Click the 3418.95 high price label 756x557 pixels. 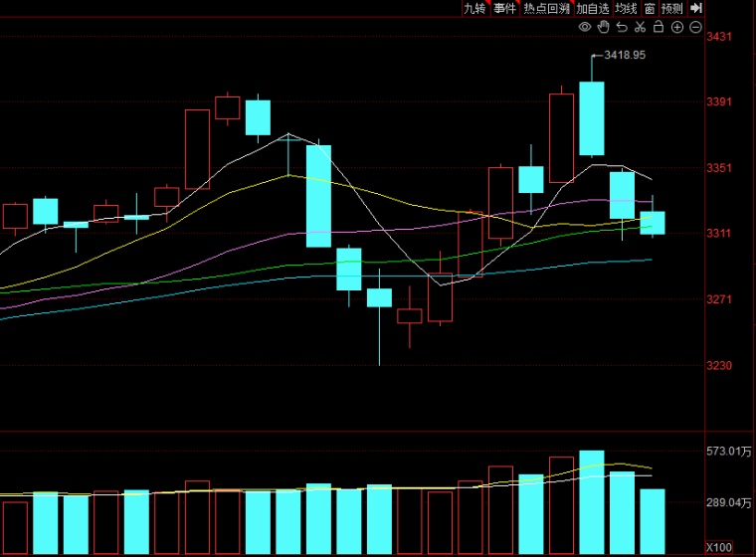(625, 55)
